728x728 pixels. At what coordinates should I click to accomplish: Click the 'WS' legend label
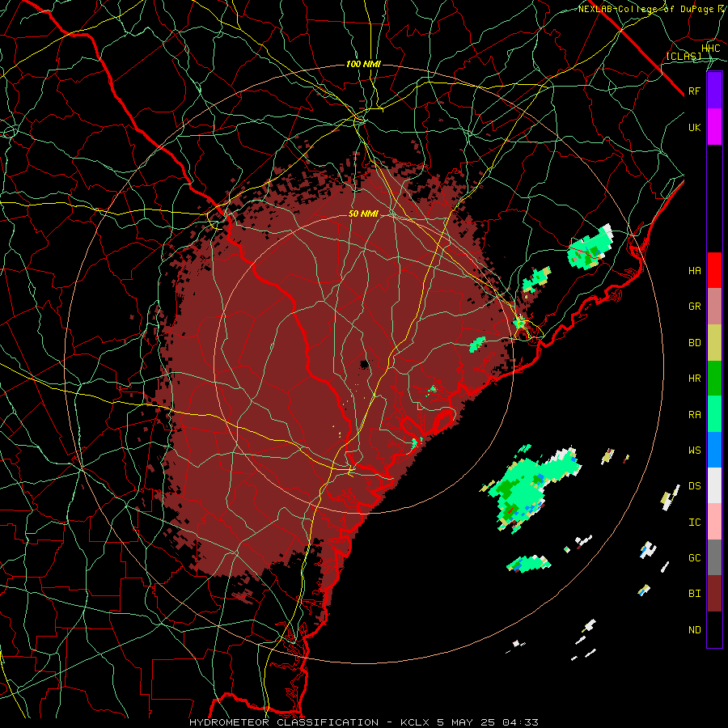click(x=694, y=451)
